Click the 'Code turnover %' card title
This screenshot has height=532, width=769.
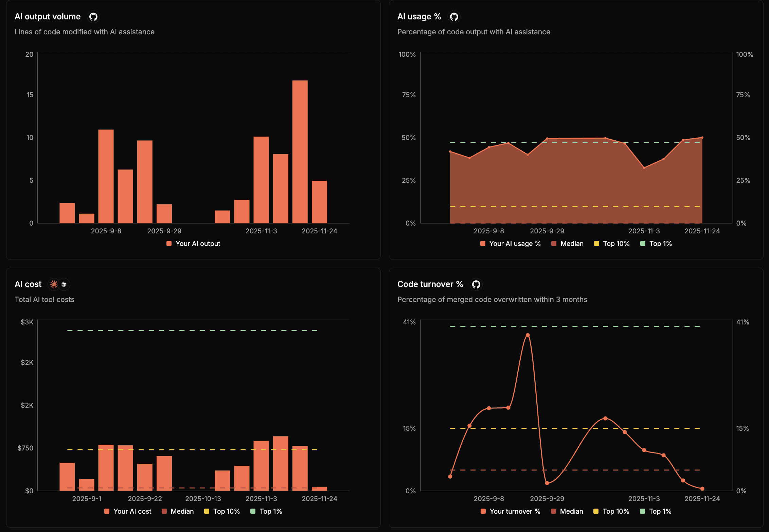430,284
